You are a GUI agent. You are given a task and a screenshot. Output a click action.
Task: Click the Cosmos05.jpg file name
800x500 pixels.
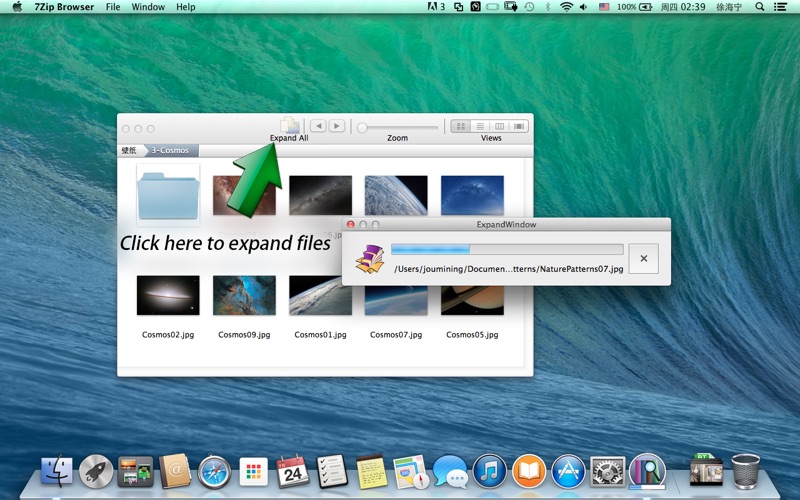click(x=472, y=335)
